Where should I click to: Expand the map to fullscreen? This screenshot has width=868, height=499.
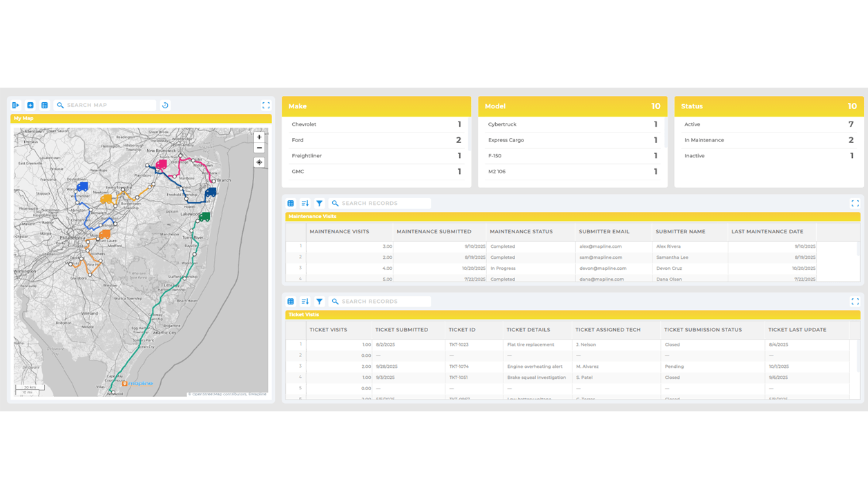266,106
